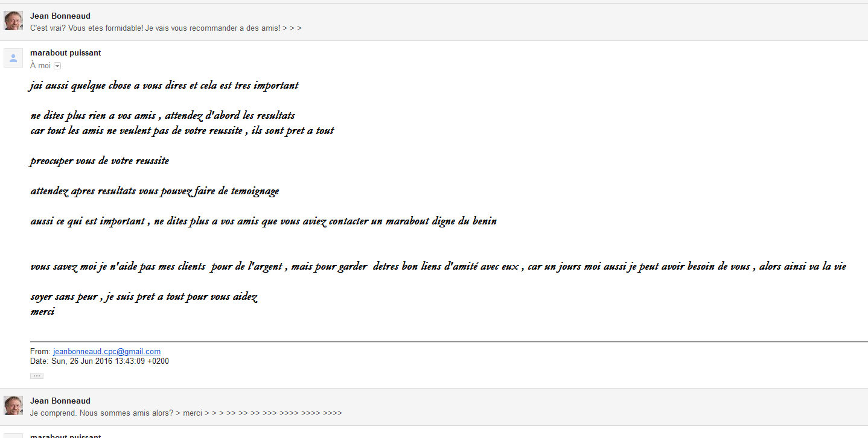The width and height of the screenshot is (868, 438).
Task: Open the jeanbonneaud.cpc@gmail.com email link
Action: tap(107, 352)
